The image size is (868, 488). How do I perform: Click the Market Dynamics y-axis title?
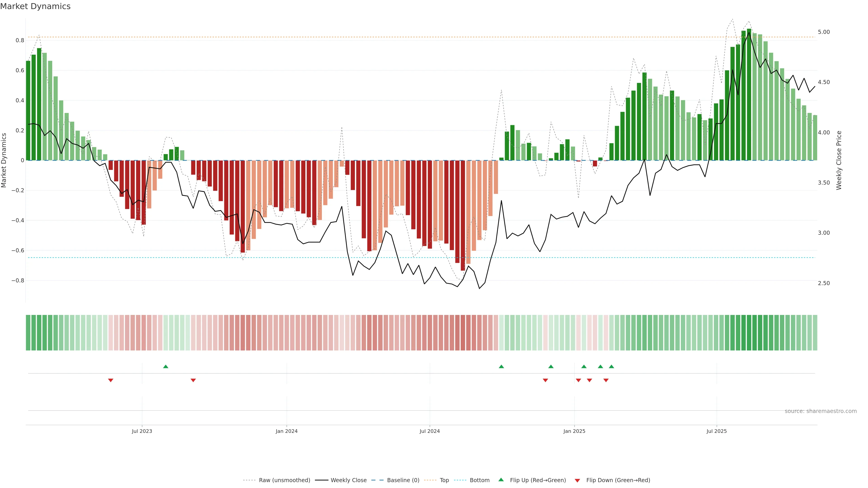[x=4, y=160]
